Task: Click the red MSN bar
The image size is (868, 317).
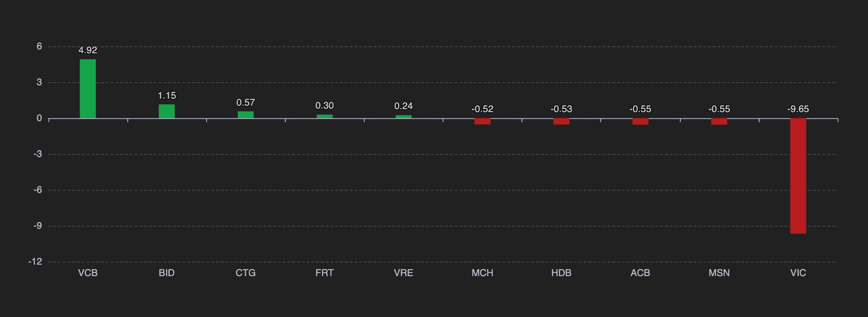Action: point(719,122)
